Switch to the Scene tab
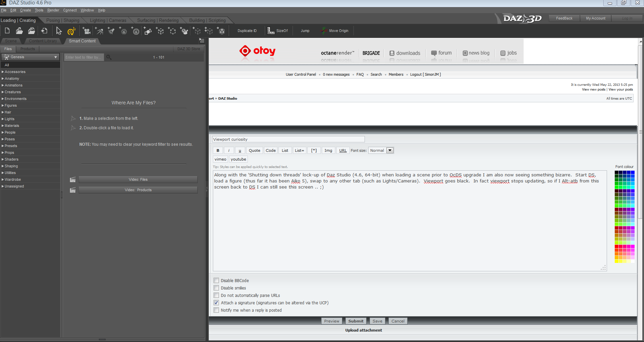This screenshot has width=644, height=342. [11, 41]
